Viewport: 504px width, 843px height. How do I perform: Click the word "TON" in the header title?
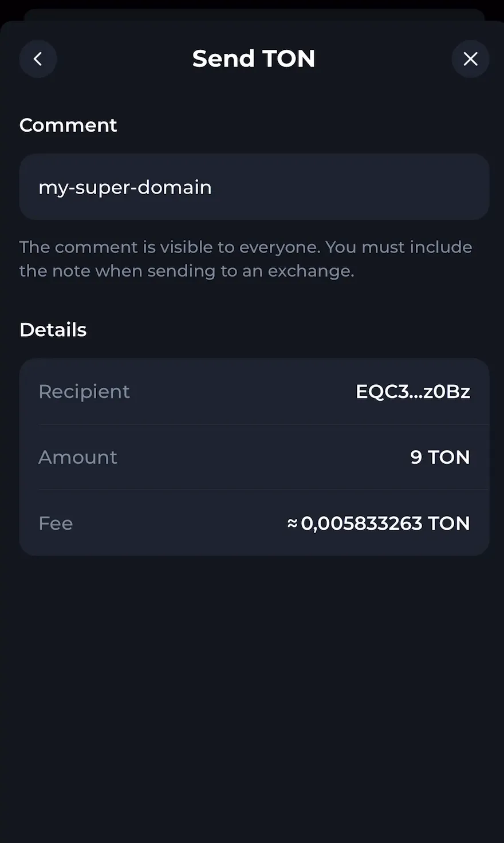(x=289, y=58)
